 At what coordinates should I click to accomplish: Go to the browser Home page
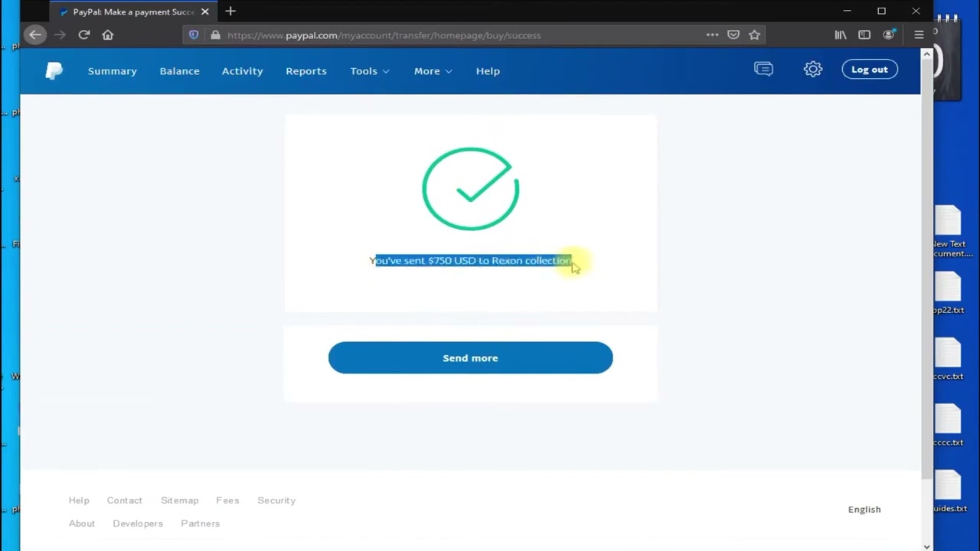(x=108, y=34)
